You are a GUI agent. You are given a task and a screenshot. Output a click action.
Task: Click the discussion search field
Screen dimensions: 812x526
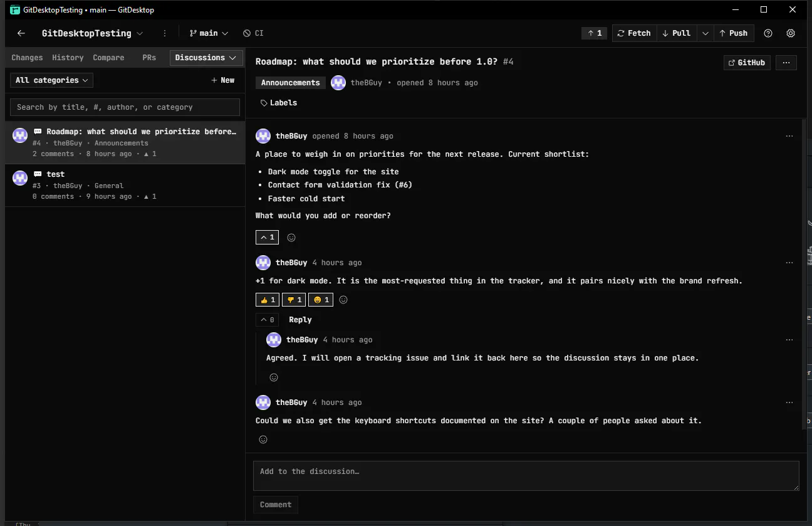(x=125, y=107)
